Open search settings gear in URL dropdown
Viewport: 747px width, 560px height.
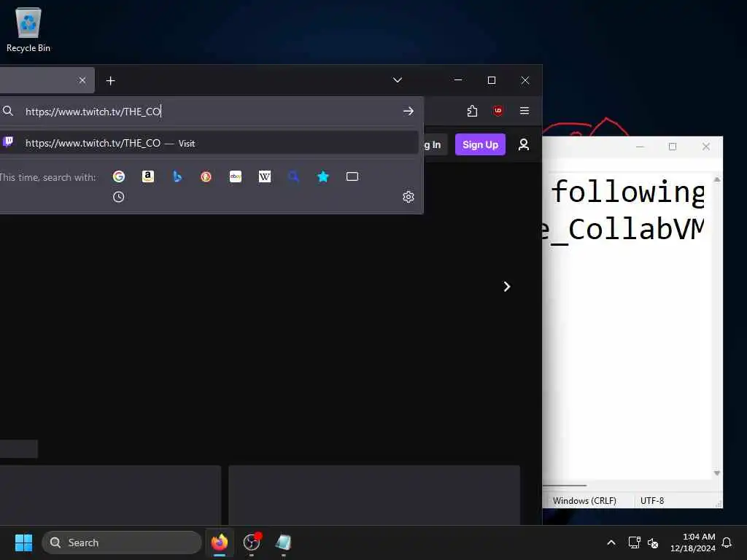(x=409, y=197)
